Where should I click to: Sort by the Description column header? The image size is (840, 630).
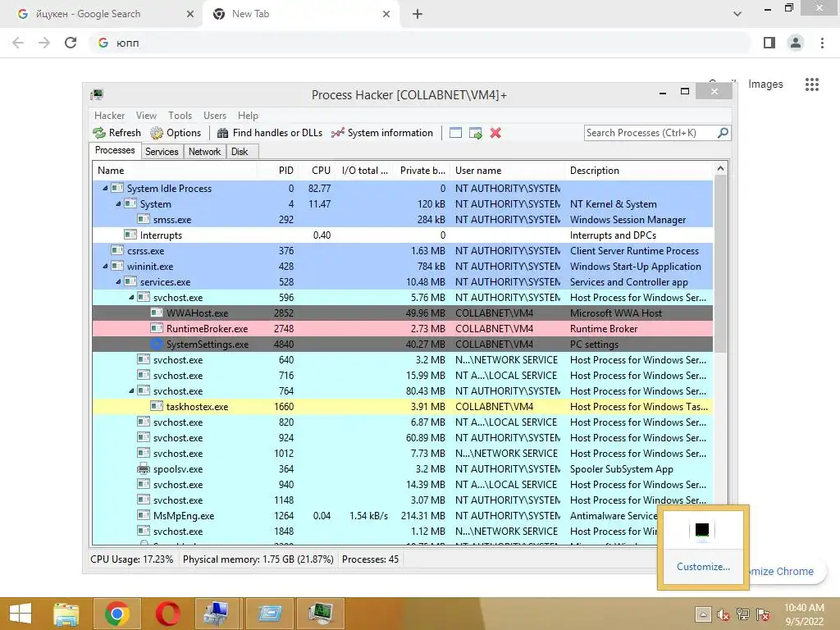tap(638, 171)
